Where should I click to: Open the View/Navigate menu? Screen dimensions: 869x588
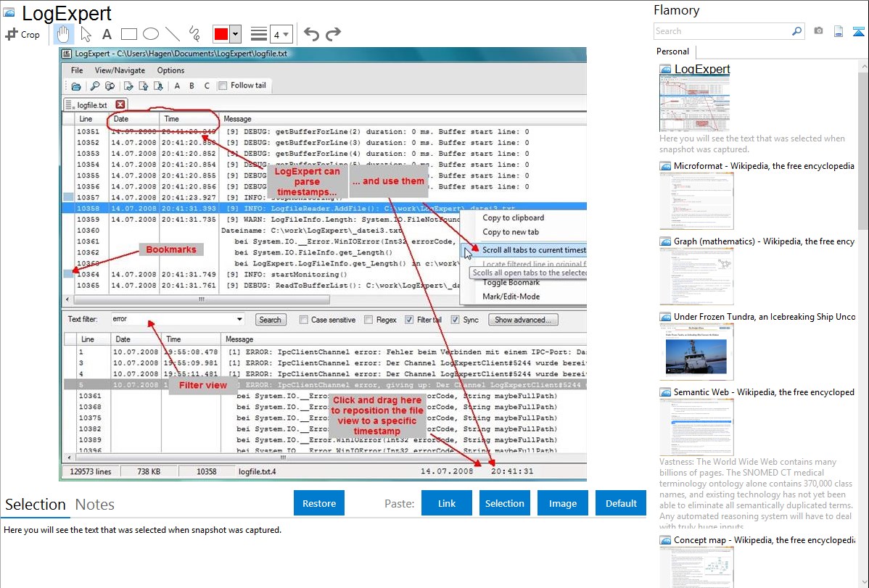pyautogui.click(x=120, y=70)
